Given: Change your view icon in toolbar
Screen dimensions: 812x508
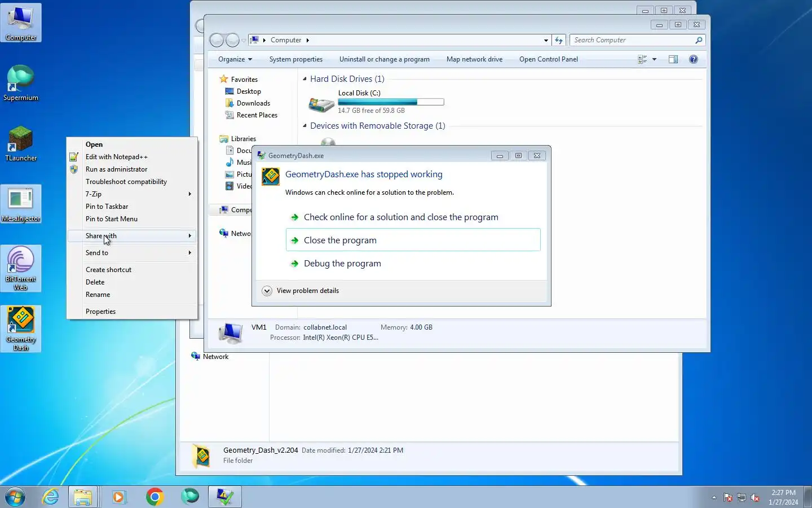Looking at the screenshot, I should point(642,59).
